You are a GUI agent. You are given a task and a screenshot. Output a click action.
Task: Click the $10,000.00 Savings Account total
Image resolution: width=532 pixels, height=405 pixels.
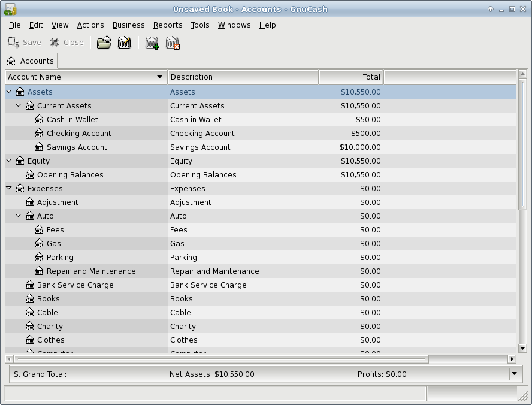pyautogui.click(x=360, y=147)
